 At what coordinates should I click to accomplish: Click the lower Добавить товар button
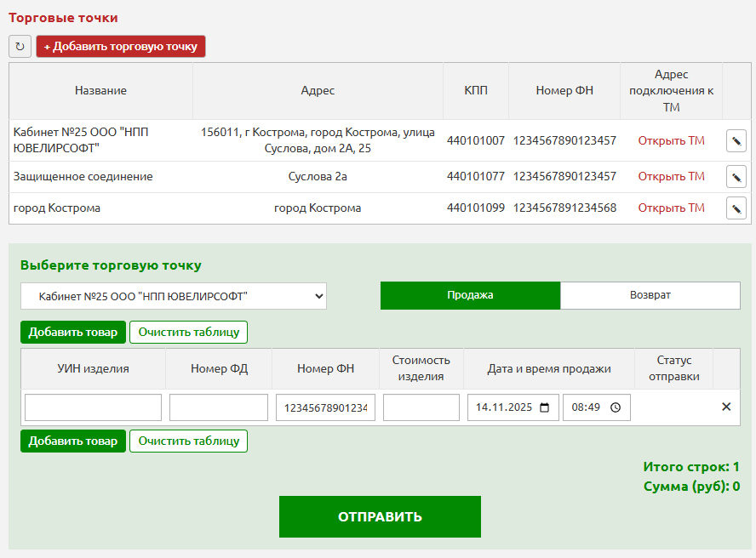pos(73,441)
